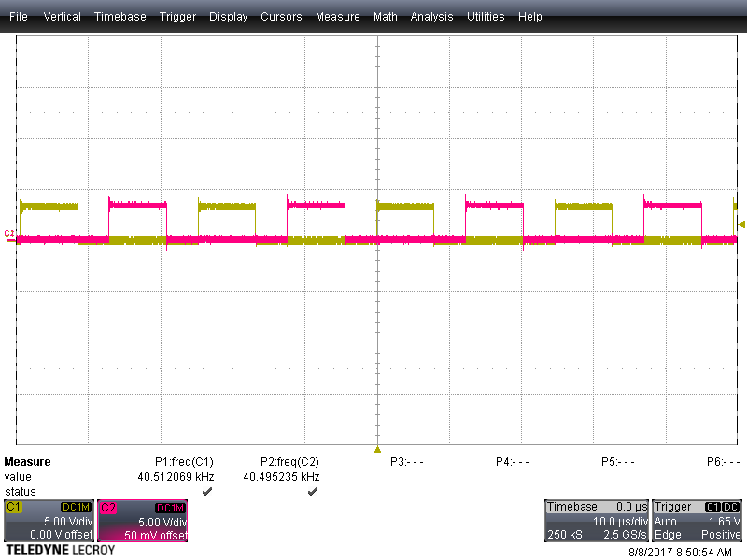Click the status row label
The width and height of the screenshot is (747, 560).
(x=20, y=492)
